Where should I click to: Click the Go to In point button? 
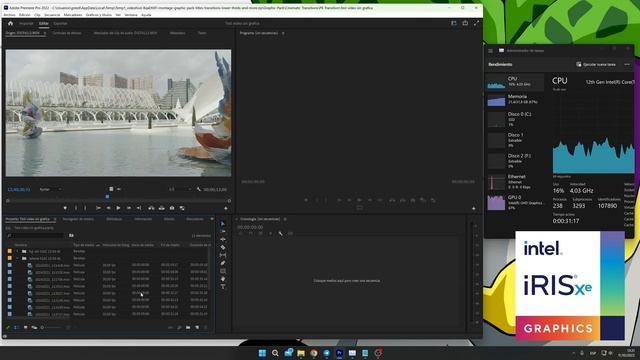point(98,208)
